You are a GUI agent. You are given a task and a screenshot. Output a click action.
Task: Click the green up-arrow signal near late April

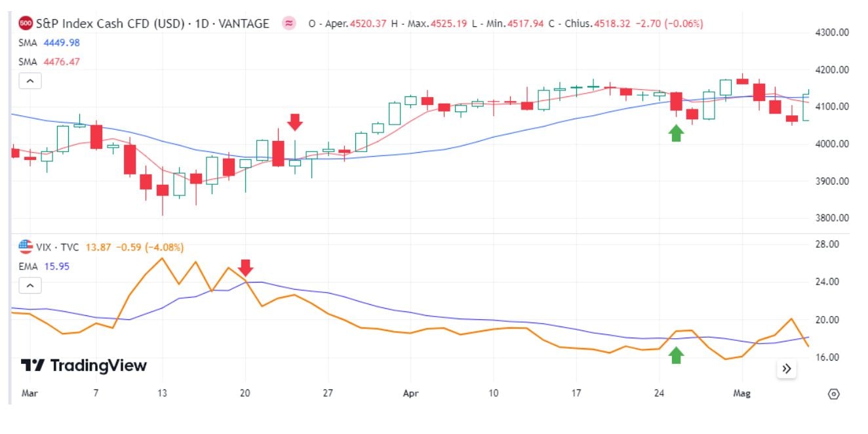(x=676, y=133)
